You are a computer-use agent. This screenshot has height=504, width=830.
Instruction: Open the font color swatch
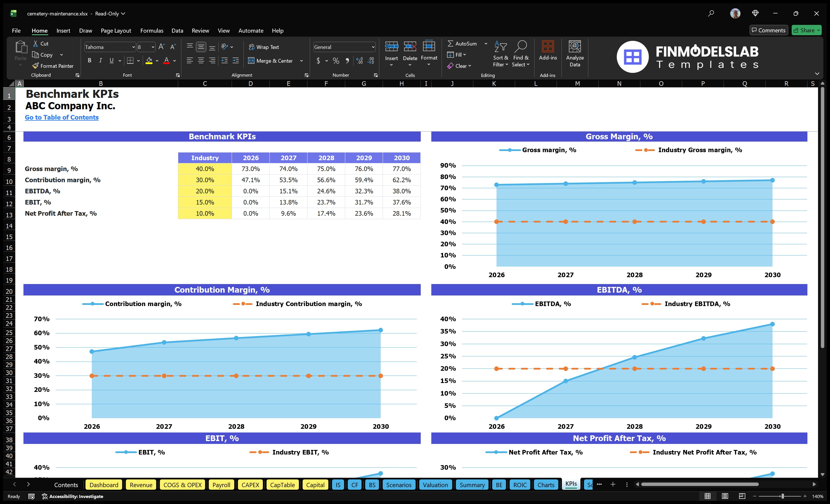point(167,61)
